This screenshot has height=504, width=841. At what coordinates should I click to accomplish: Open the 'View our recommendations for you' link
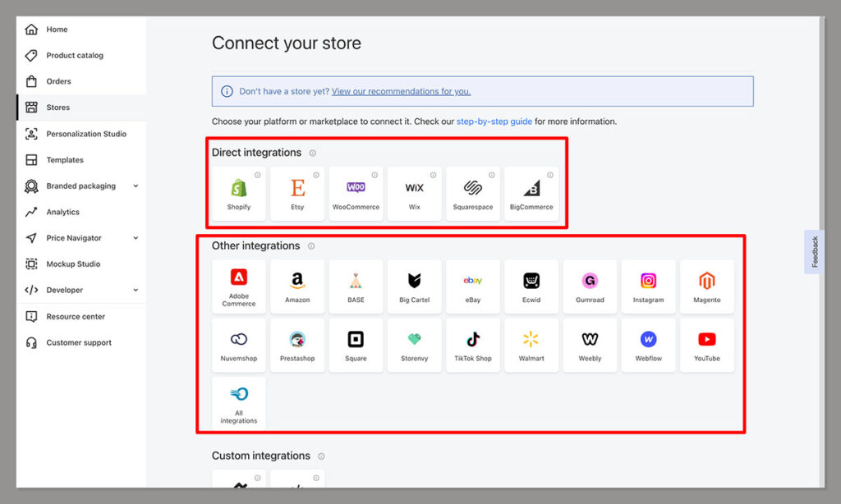click(x=401, y=92)
